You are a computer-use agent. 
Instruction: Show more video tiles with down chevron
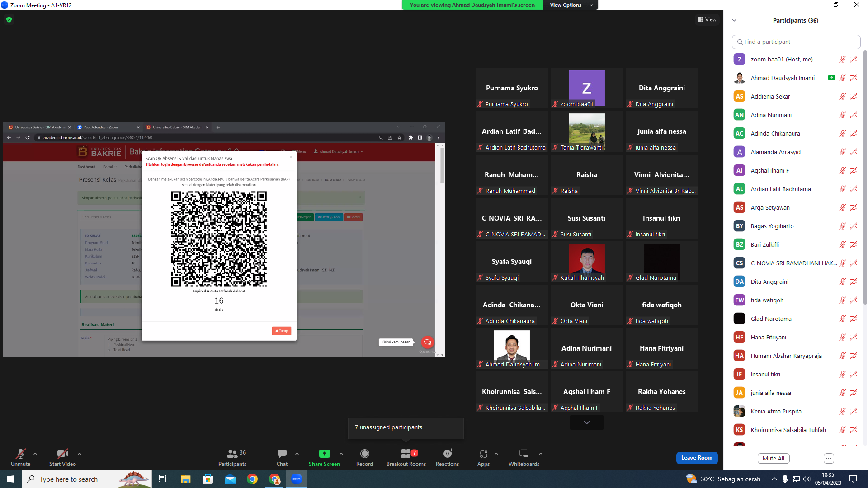click(587, 422)
